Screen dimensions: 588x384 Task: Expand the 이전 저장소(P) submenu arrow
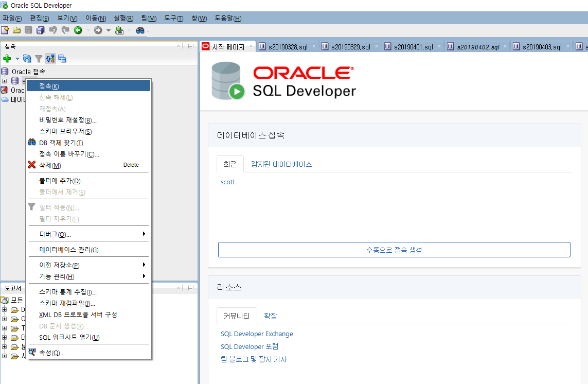pos(144,265)
